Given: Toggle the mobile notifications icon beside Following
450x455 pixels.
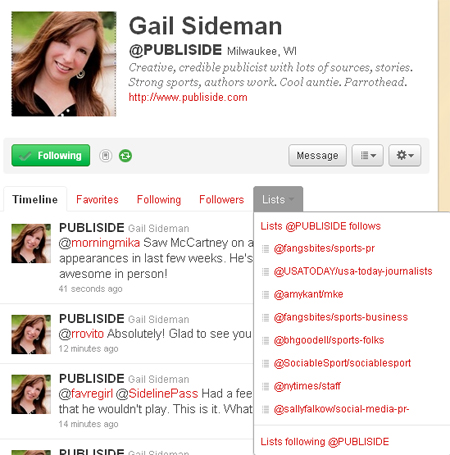Looking at the screenshot, I should (105, 156).
